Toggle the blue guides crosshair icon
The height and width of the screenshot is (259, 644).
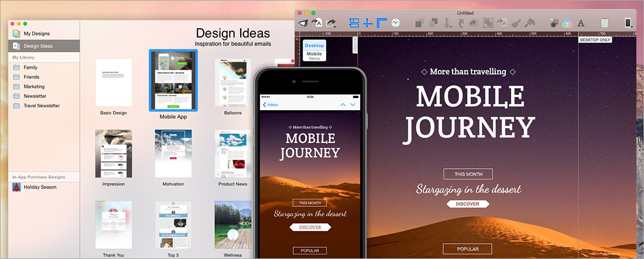368,23
